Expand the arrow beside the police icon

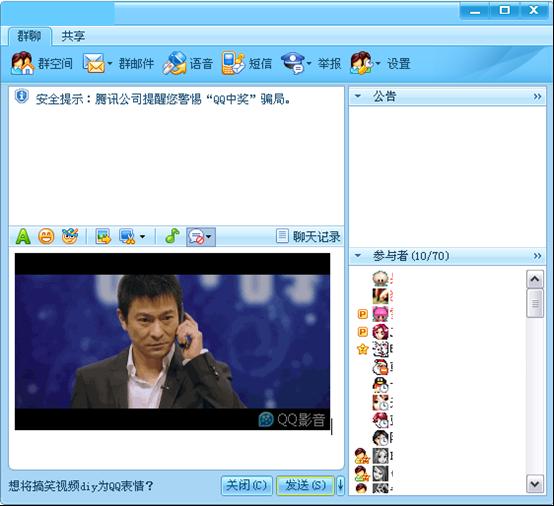(x=309, y=64)
